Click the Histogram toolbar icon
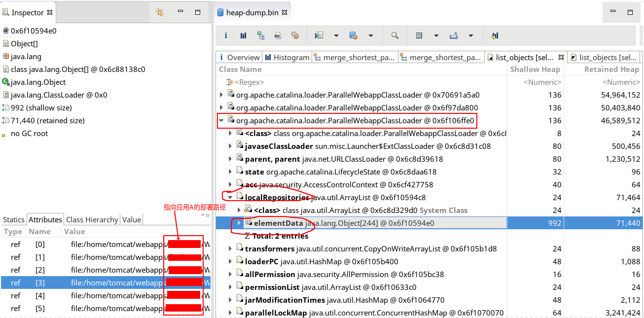644x318 pixels. coord(243,35)
